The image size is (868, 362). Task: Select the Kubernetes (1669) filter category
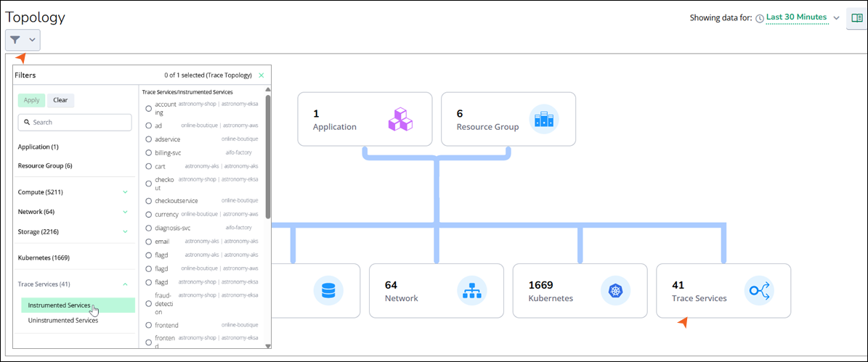(x=44, y=258)
